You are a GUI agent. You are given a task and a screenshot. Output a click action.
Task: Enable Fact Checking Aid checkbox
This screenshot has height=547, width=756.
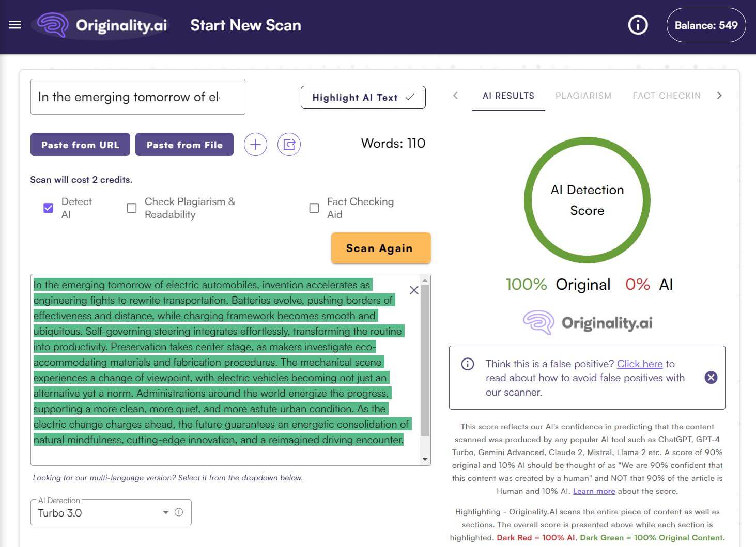pyautogui.click(x=314, y=208)
